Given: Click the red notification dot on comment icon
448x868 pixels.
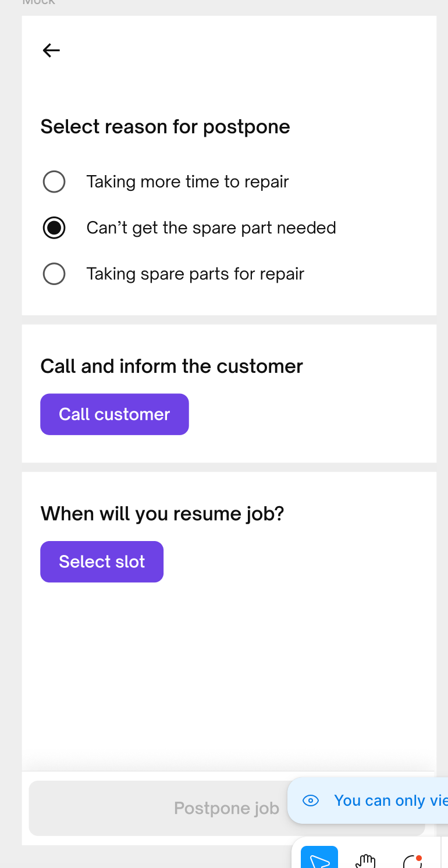Looking at the screenshot, I should click(419, 858).
